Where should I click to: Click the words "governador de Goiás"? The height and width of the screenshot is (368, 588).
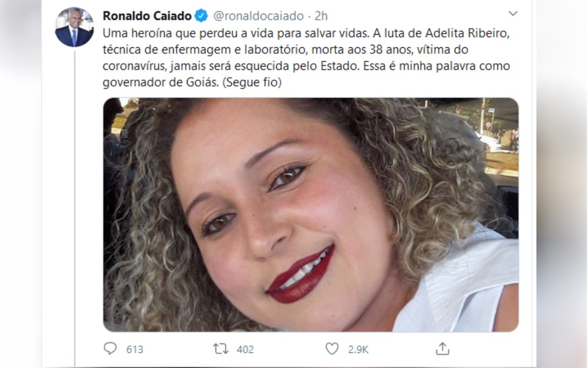coord(161,82)
